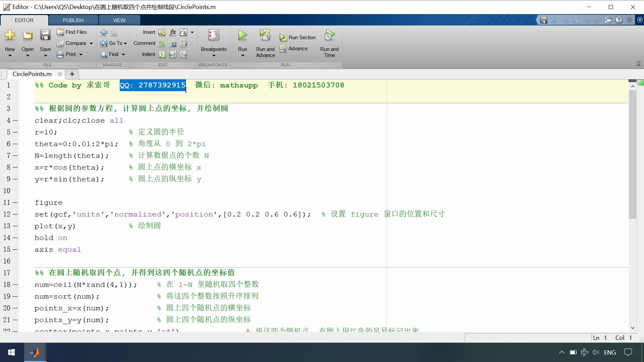Open the Compare dropdown arrow

[91, 44]
